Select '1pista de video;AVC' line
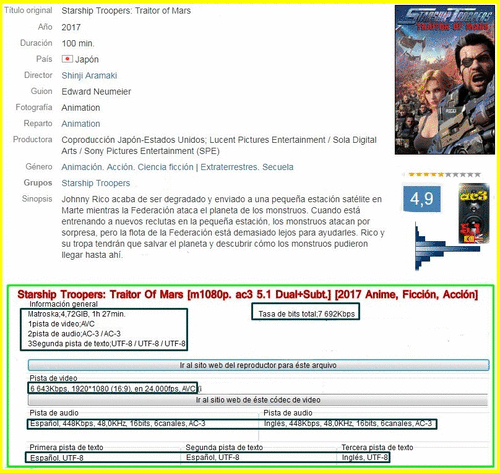Image resolution: width=500 pixels, height=473 pixels. click(61, 324)
